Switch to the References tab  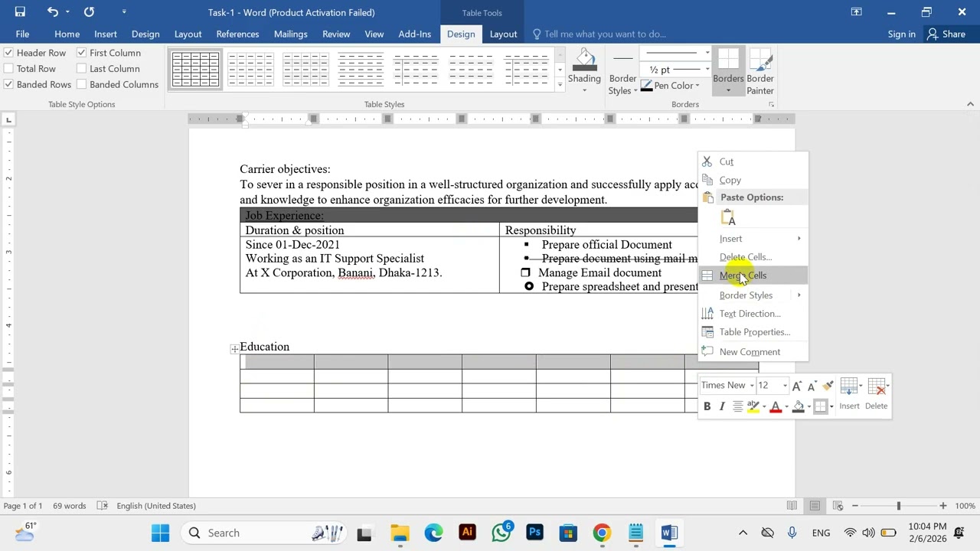[x=237, y=34]
